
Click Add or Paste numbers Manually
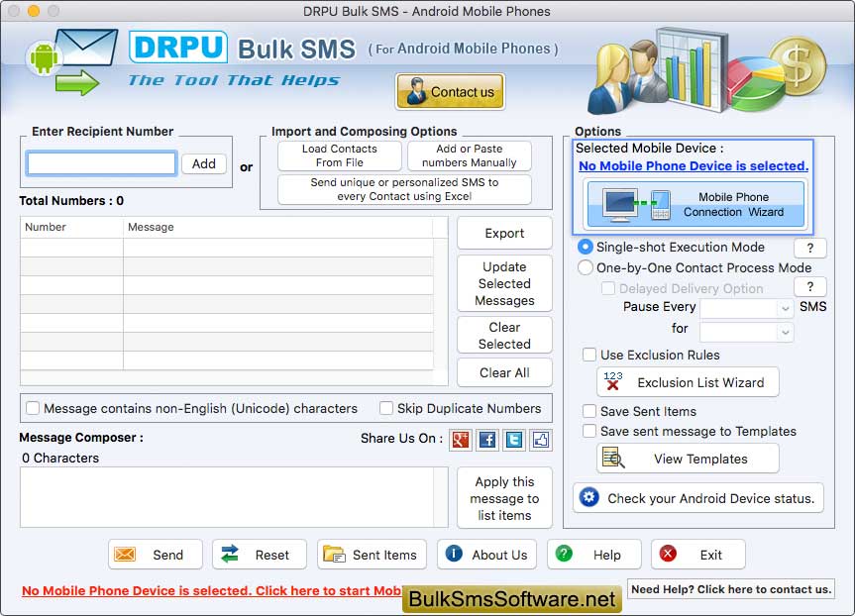coord(469,155)
